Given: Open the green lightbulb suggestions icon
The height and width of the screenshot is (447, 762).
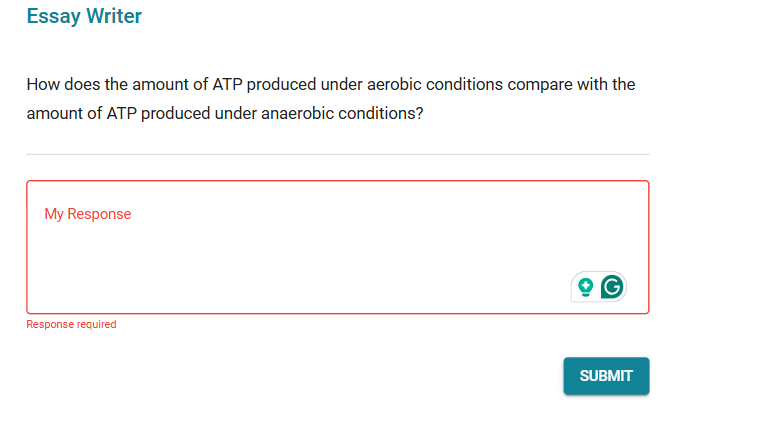Looking at the screenshot, I should (x=586, y=287).
